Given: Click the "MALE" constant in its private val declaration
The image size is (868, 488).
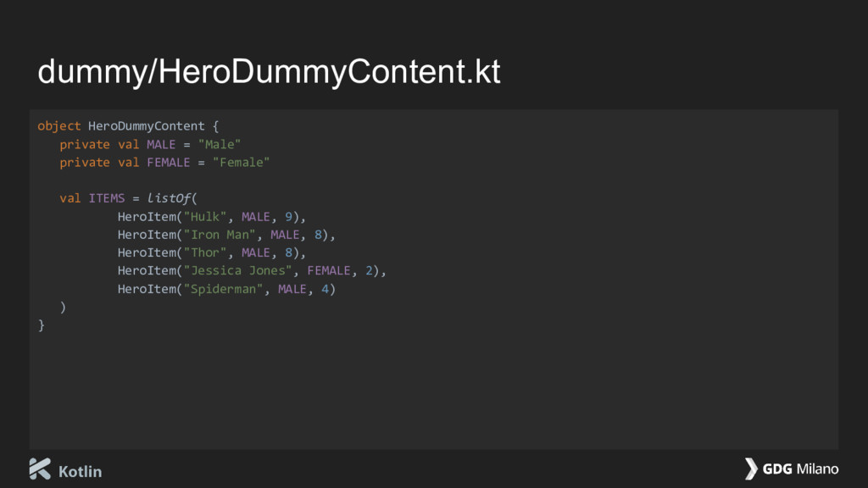Looking at the screenshot, I should [x=161, y=144].
